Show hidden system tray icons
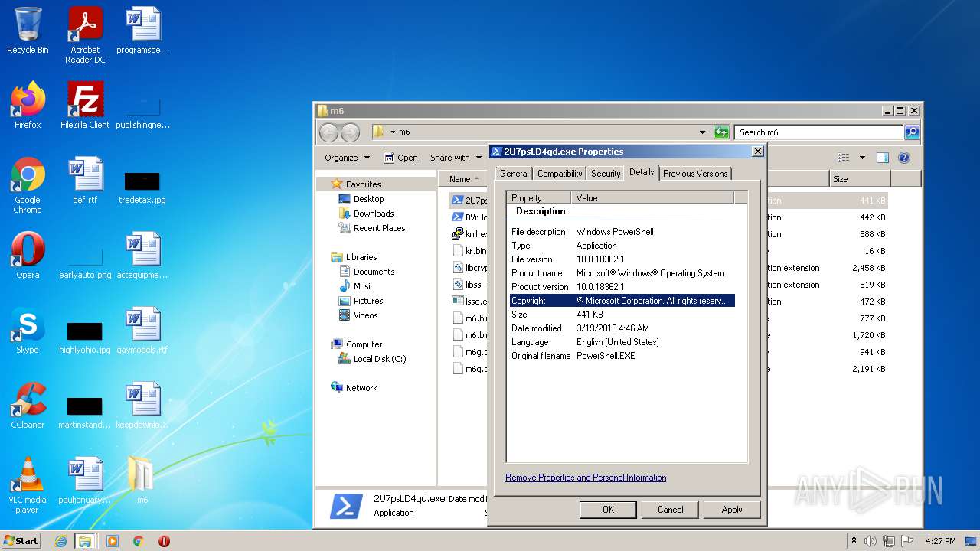 [854, 541]
